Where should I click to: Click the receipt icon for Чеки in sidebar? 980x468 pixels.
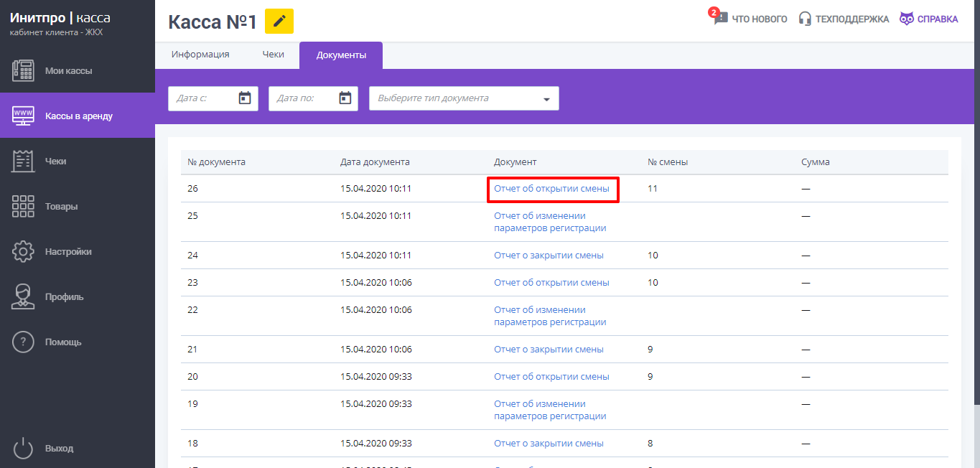24,161
